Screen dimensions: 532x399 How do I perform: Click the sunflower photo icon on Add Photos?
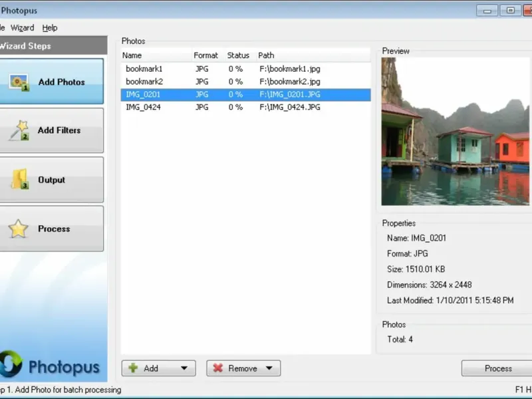point(19,82)
